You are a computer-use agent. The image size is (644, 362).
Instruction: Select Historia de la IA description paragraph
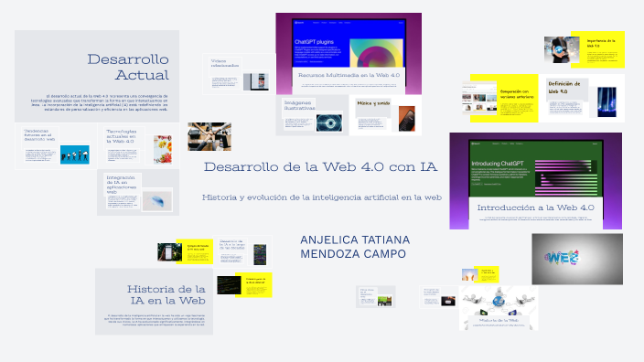click(x=154, y=320)
